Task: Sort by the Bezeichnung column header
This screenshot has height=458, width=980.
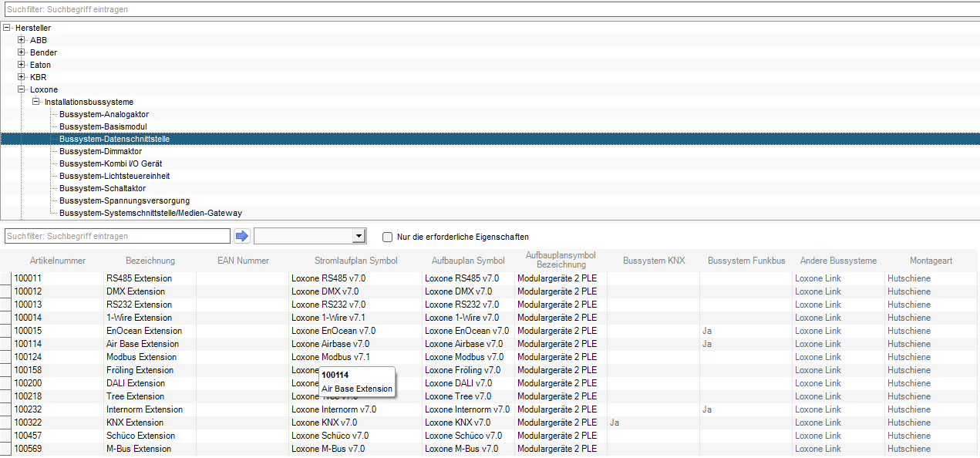Action: point(150,261)
